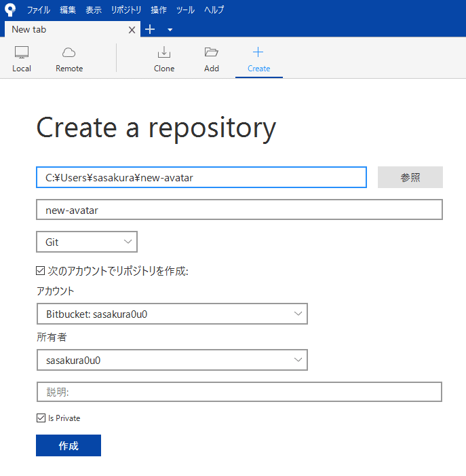This screenshot has height=476, width=466.
Task: Click the 参照 browse button
Action: click(x=410, y=177)
